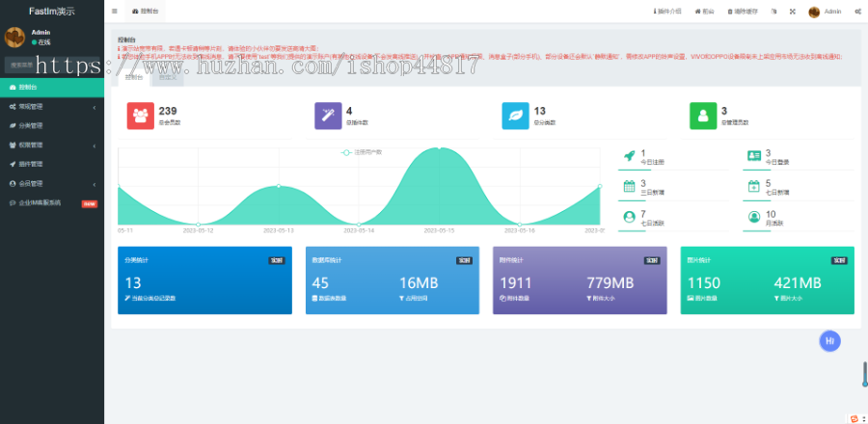Image resolution: width=868 pixels, height=424 pixels.
Task: Open 企业IM客服系统 in the sidebar
Action: click(x=52, y=203)
